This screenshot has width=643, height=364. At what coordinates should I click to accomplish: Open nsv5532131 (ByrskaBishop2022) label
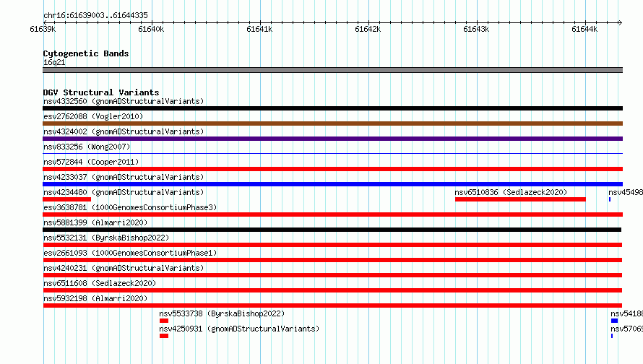106,238
